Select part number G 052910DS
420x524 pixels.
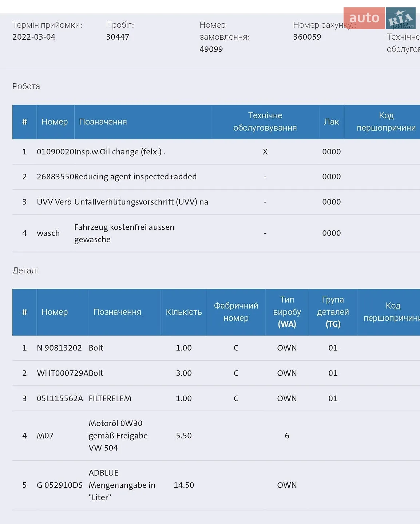[x=60, y=485]
